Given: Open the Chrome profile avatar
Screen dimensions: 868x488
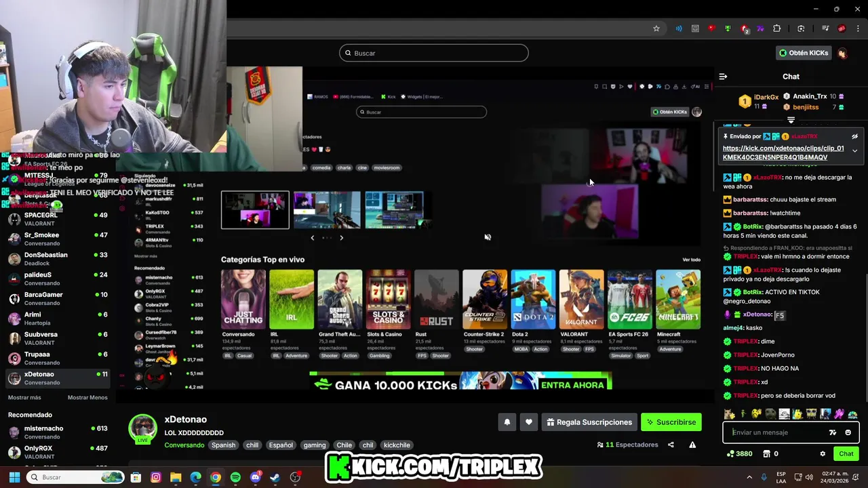Looking at the screenshot, I should click(842, 28).
